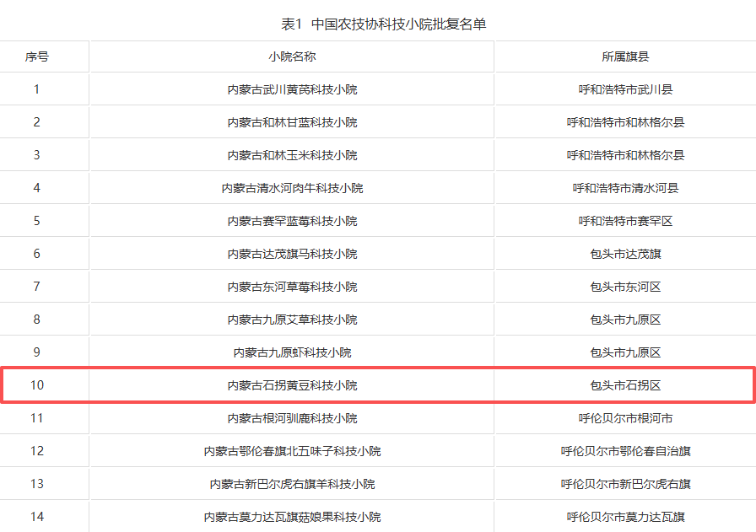The height and width of the screenshot is (532, 756).
Task: Select 包头市东河区 cell
Action: coord(625,287)
